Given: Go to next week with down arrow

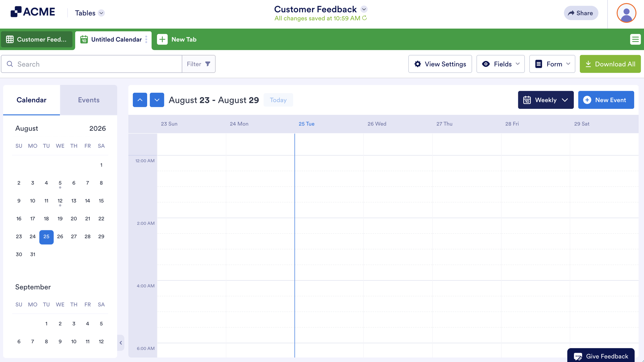Looking at the screenshot, I should [157, 100].
